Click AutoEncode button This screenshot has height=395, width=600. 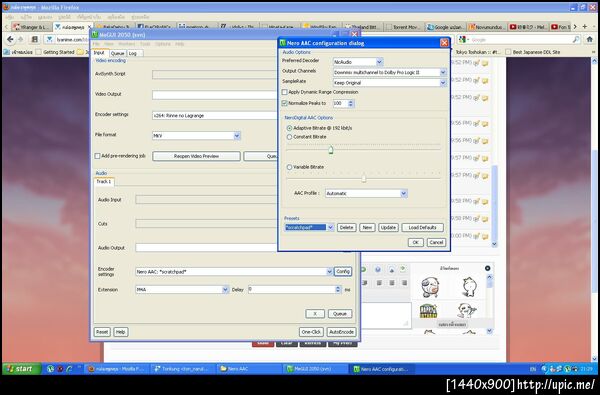coord(341,332)
